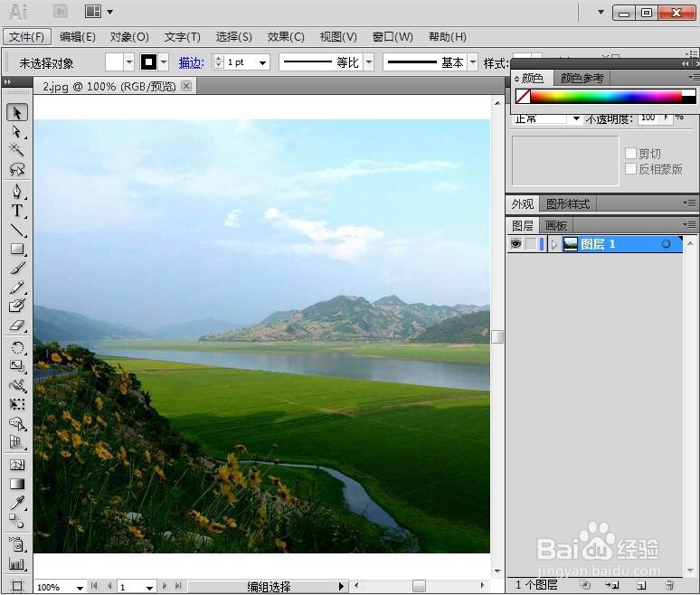Collapse the color panel with double arrows
Screen dimensions: 700x595
(x=685, y=64)
